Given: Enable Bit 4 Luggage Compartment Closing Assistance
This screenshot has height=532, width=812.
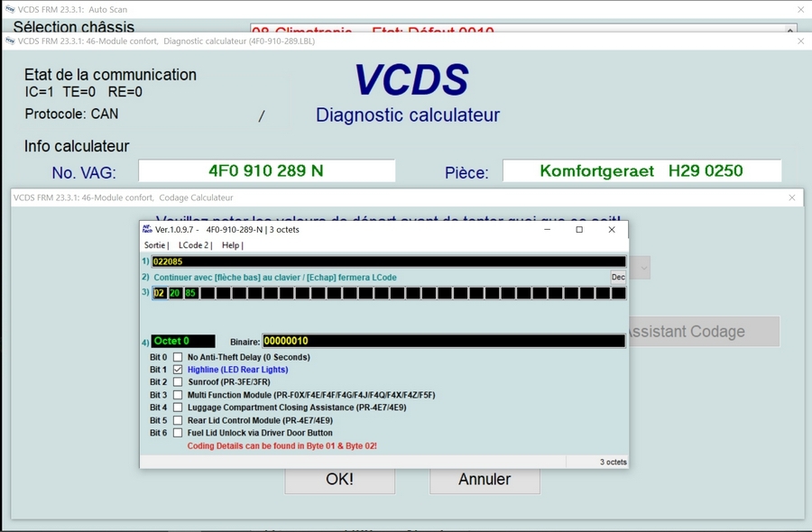Looking at the screenshot, I should point(178,408).
